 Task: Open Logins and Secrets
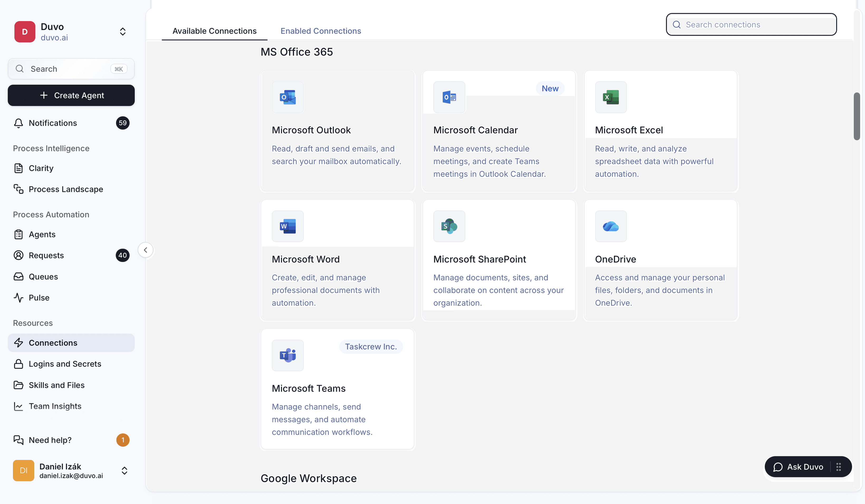click(71, 364)
